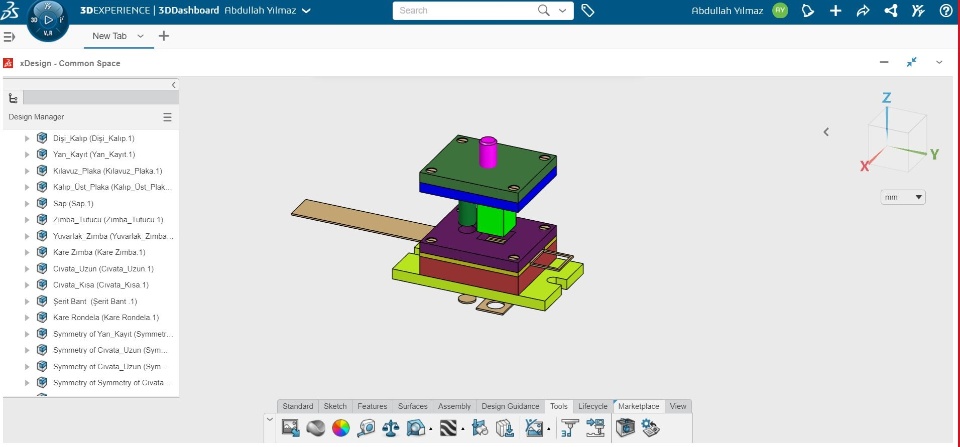Start a search with magnifier icon
The image size is (960, 447).
[x=543, y=10]
